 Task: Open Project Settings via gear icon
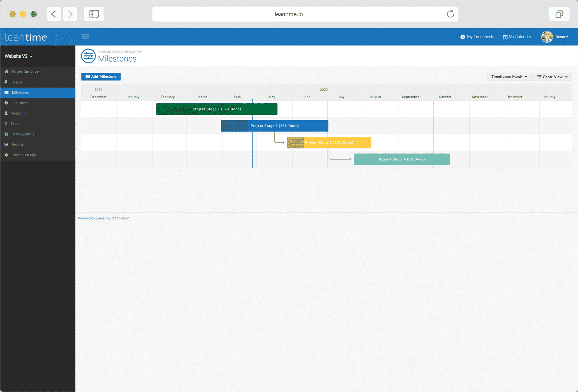click(x=7, y=155)
